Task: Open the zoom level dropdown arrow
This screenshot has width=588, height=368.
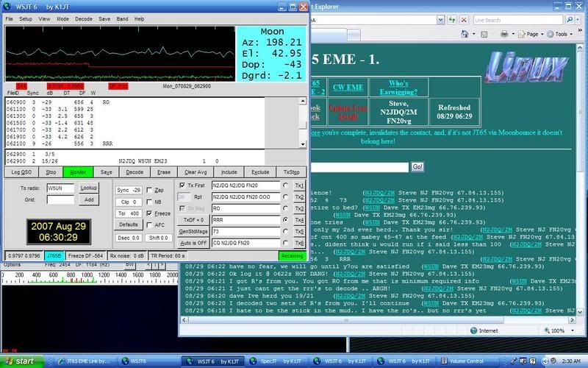Action: coord(573,330)
